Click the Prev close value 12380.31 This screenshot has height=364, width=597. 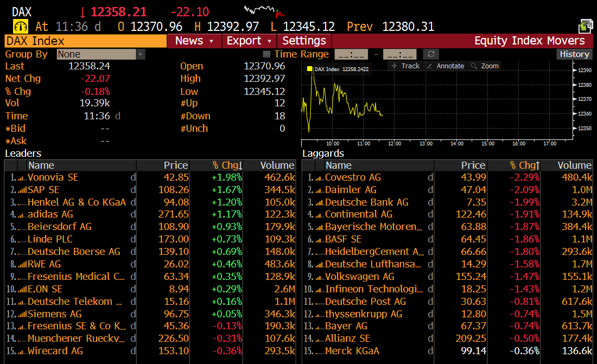(408, 27)
